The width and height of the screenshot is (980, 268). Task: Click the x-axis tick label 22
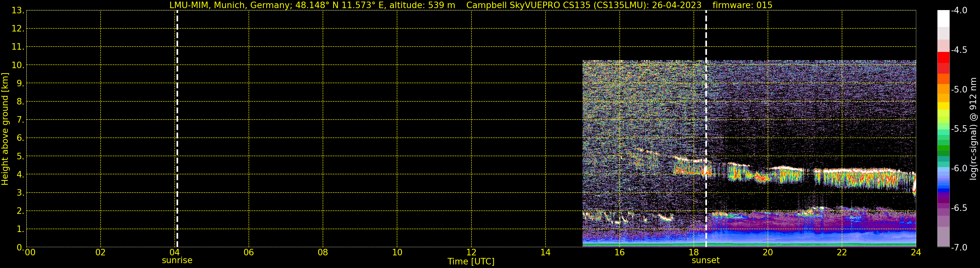(x=842, y=252)
